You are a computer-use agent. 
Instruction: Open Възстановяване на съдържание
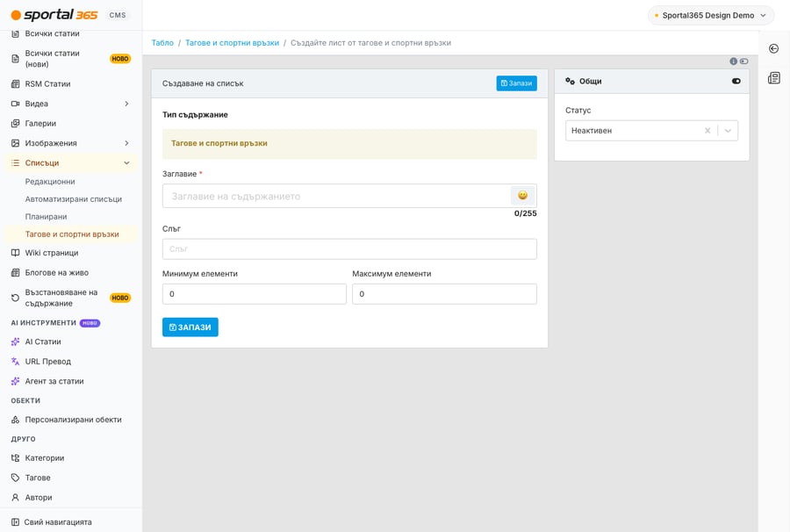71,298
